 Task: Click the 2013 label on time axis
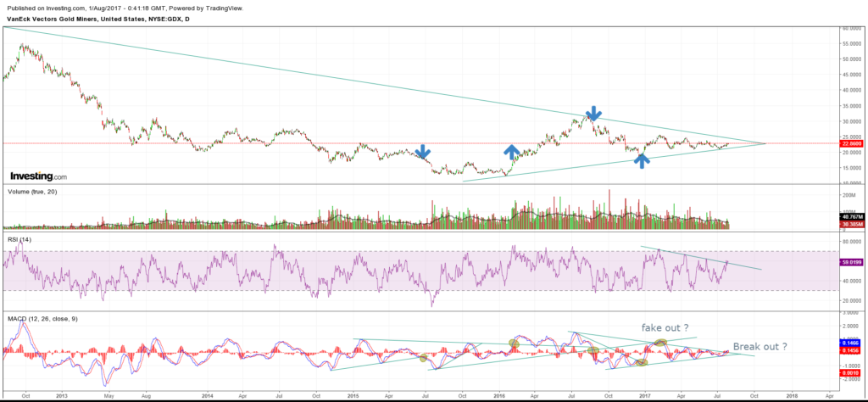62,396
